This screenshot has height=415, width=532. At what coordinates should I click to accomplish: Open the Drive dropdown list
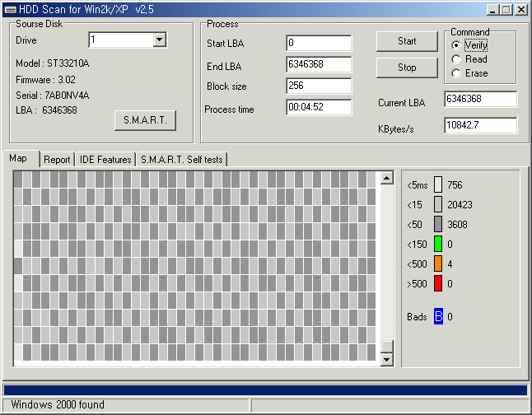tap(159, 40)
